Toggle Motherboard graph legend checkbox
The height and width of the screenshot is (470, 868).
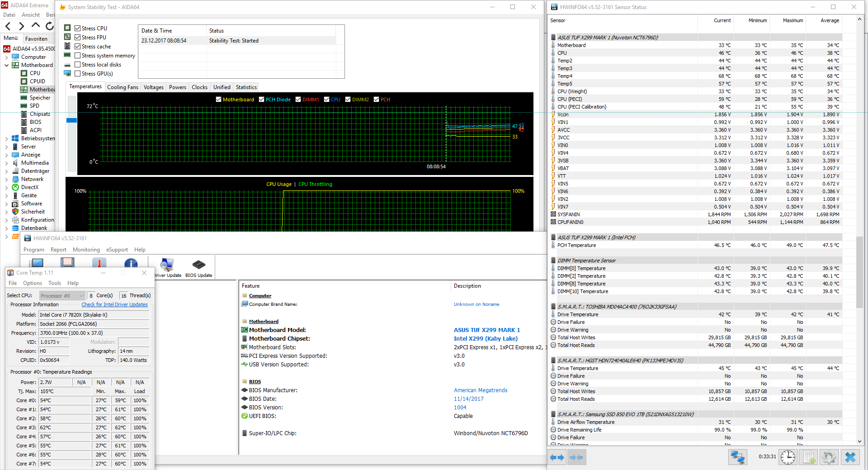[x=219, y=100]
